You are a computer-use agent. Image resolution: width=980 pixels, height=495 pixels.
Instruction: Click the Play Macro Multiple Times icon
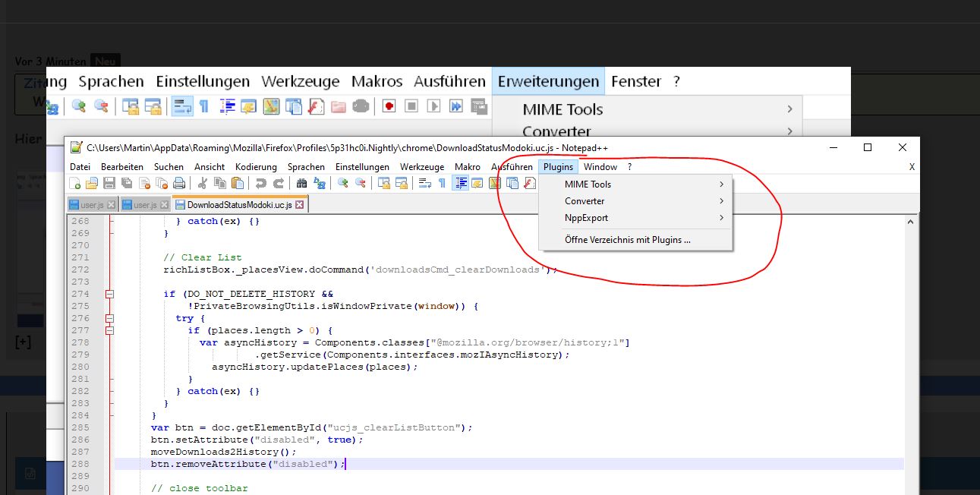tap(455, 106)
